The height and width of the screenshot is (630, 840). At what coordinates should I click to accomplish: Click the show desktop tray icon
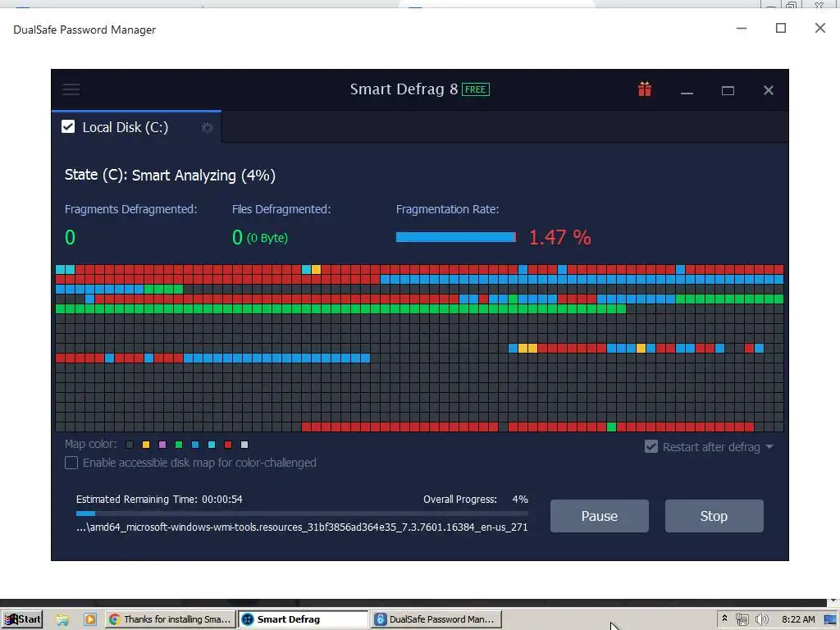coord(830,619)
